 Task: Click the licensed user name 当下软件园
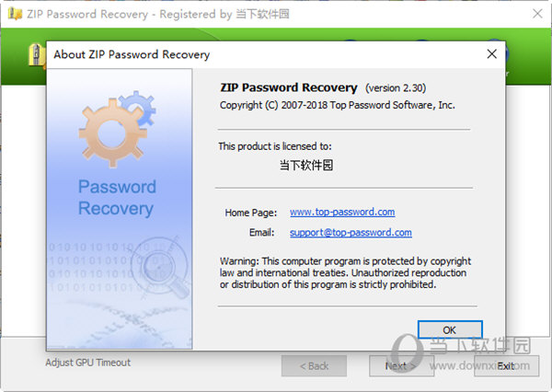pos(306,165)
